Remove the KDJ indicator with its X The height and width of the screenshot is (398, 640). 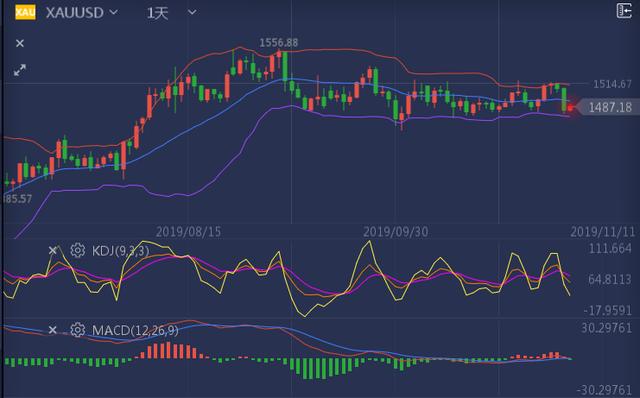point(53,250)
